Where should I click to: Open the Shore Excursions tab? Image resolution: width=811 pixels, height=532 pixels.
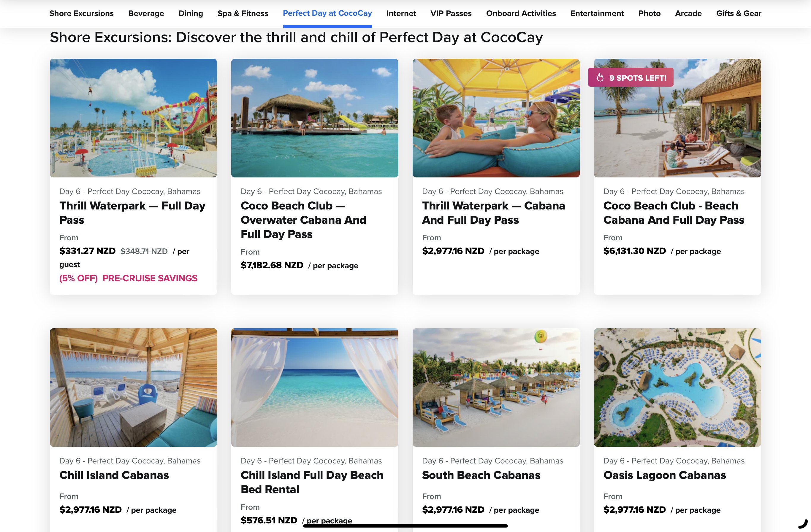point(81,13)
